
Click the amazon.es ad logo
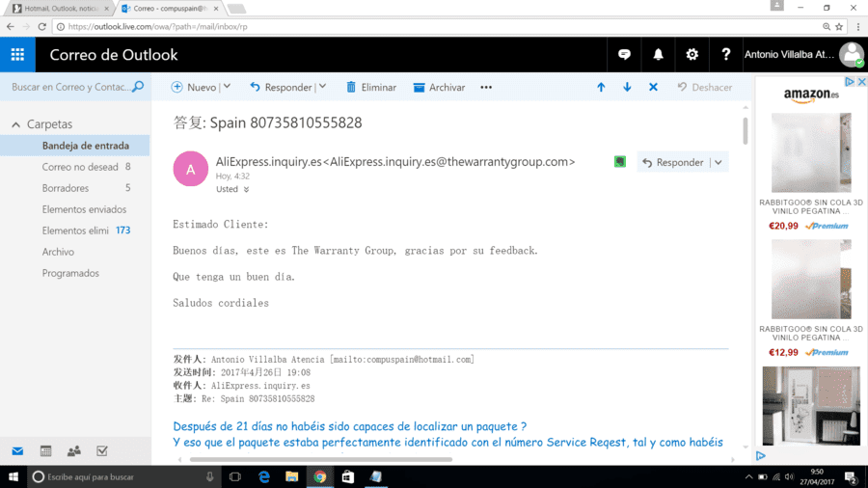tap(811, 95)
